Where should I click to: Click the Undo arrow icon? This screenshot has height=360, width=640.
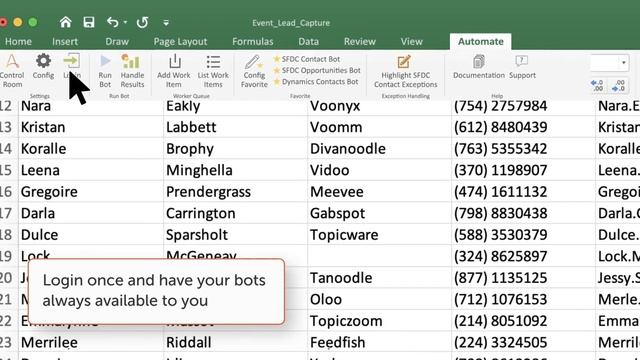click(x=112, y=22)
